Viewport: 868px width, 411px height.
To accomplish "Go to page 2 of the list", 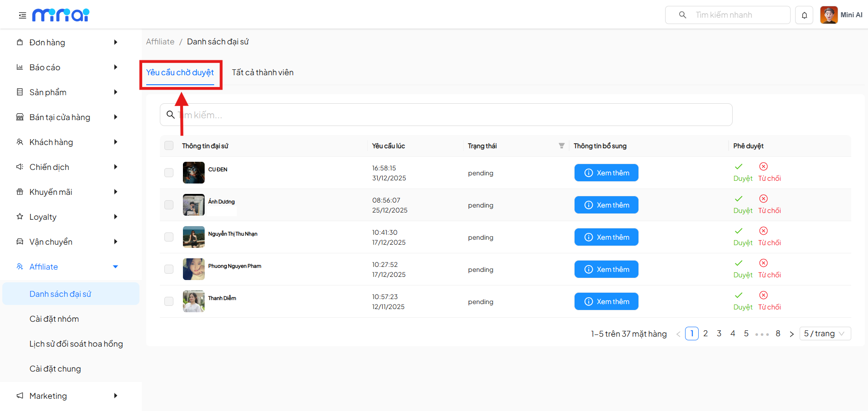I will pos(705,334).
